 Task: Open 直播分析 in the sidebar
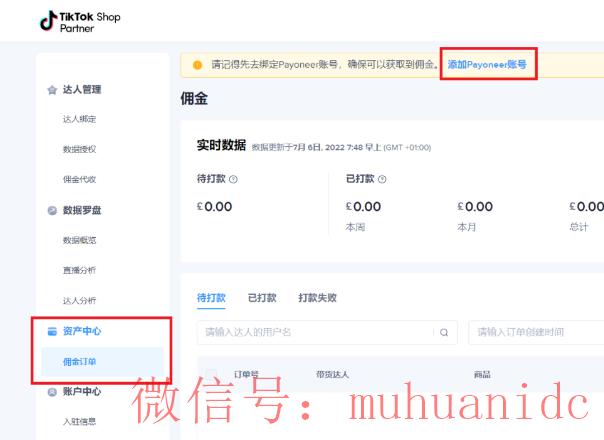[x=80, y=271]
